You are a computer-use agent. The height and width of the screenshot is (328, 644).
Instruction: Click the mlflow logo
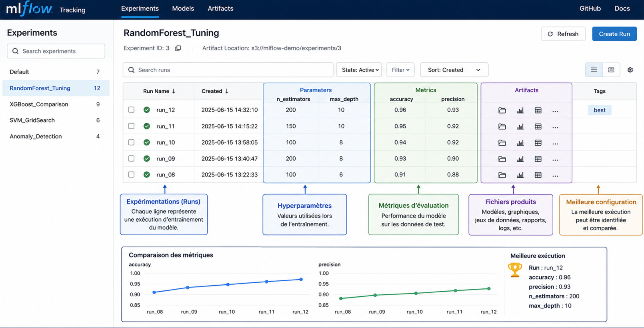point(30,8)
